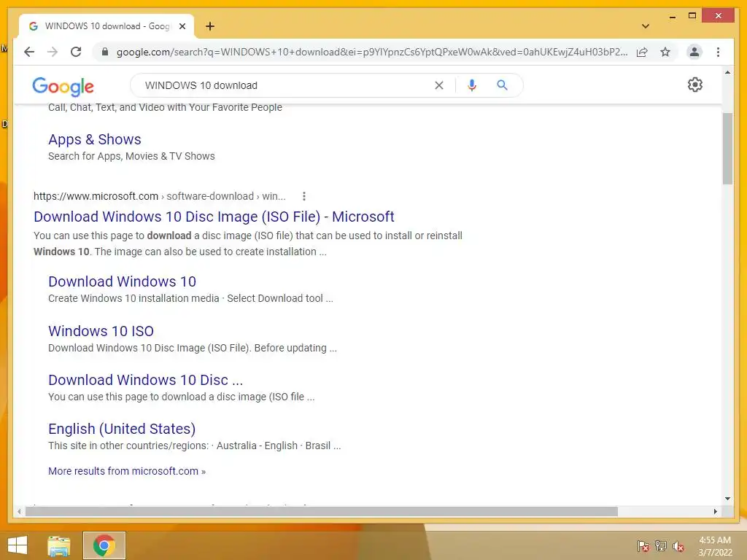Bookmark this tab with the star icon
The width and height of the screenshot is (747, 560).
pyautogui.click(x=665, y=52)
